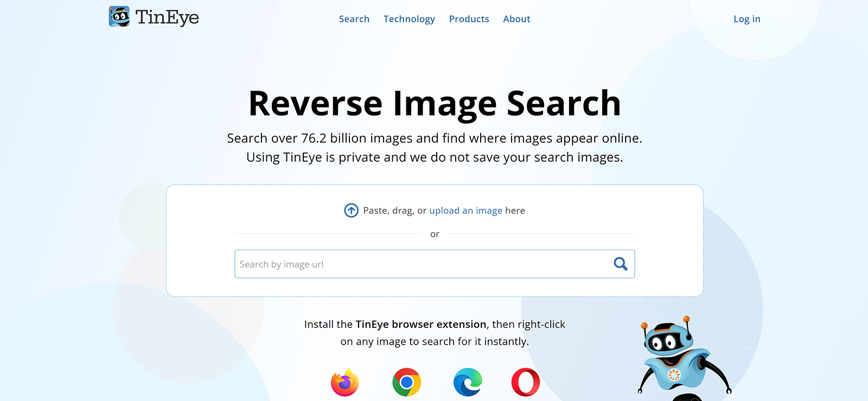This screenshot has height=401, width=868.
Task: Click the TinEye robot logo icon
Action: 119,16
